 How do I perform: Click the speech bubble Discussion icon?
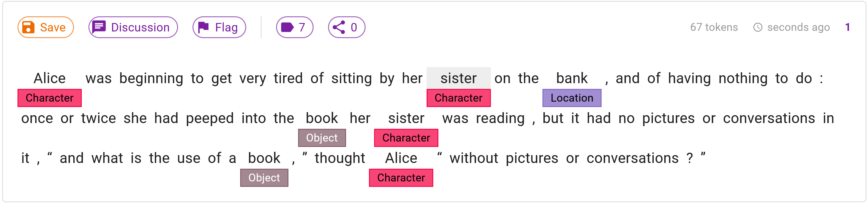(x=99, y=27)
